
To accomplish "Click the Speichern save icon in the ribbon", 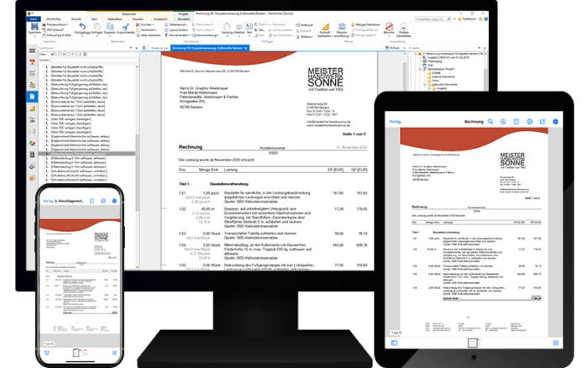I will [34, 27].
